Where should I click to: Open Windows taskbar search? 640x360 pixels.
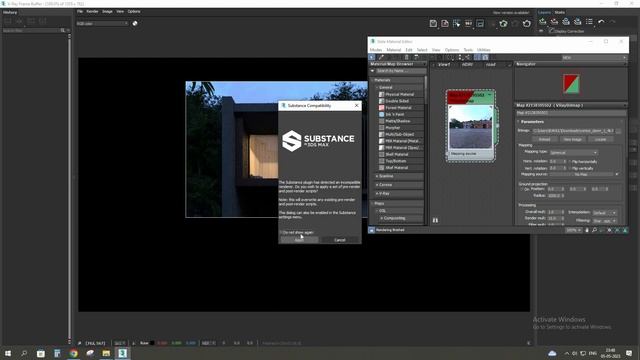[24, 353]
